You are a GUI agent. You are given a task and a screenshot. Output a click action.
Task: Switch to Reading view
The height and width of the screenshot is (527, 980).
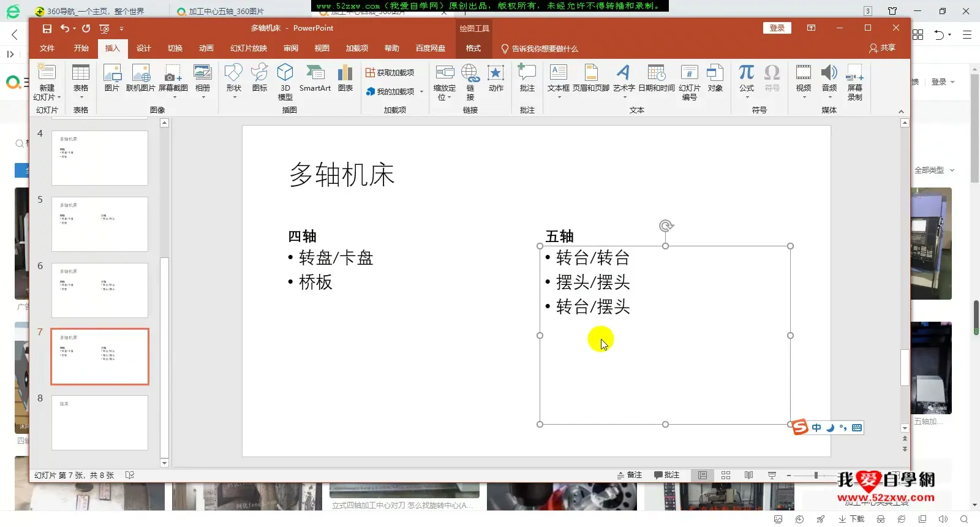pos(748,475)
